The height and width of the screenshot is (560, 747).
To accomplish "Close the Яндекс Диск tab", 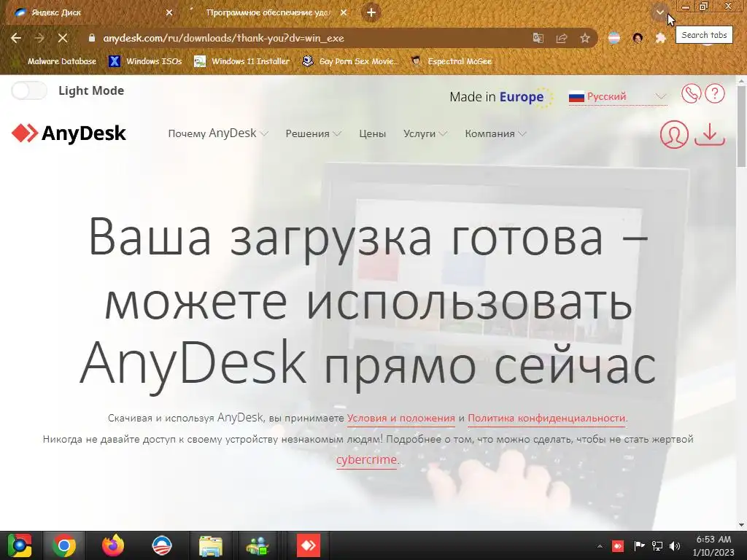I will [x=169, y=13].
